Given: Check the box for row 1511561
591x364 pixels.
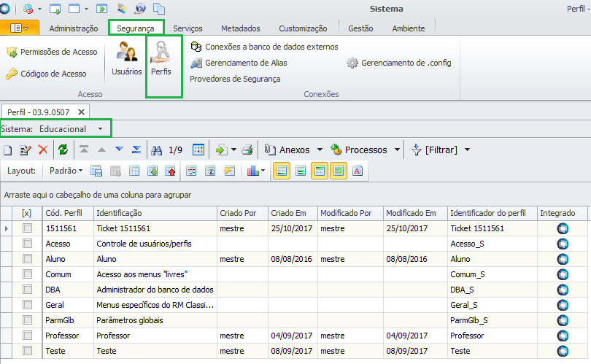Looking at the screenshot, I should tap(27, 228).
